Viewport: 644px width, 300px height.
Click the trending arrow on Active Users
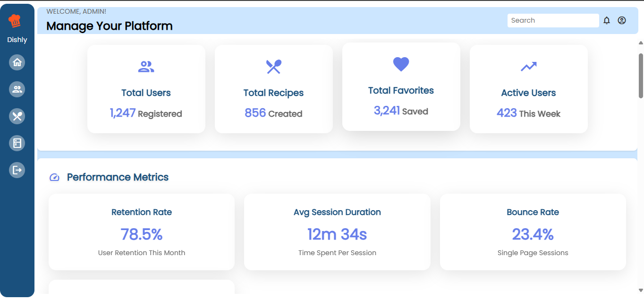coord(528,66)
